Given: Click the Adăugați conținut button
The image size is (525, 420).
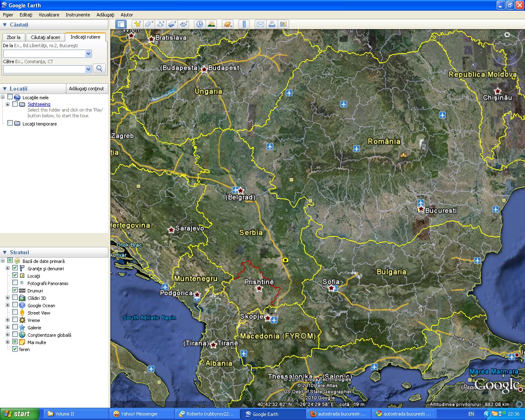Looking at the screenshot, I should [87, 89].
